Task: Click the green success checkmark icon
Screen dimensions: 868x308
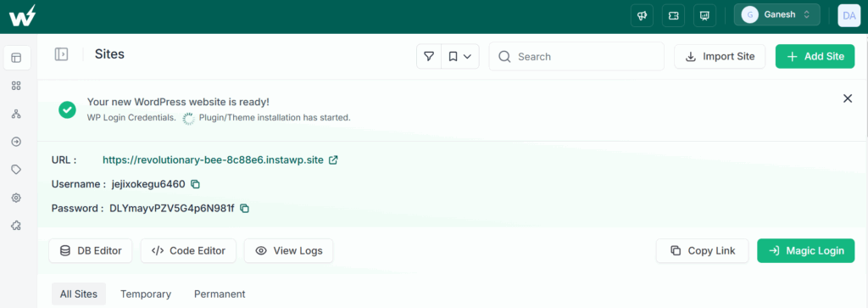Action: click(67, 109)
